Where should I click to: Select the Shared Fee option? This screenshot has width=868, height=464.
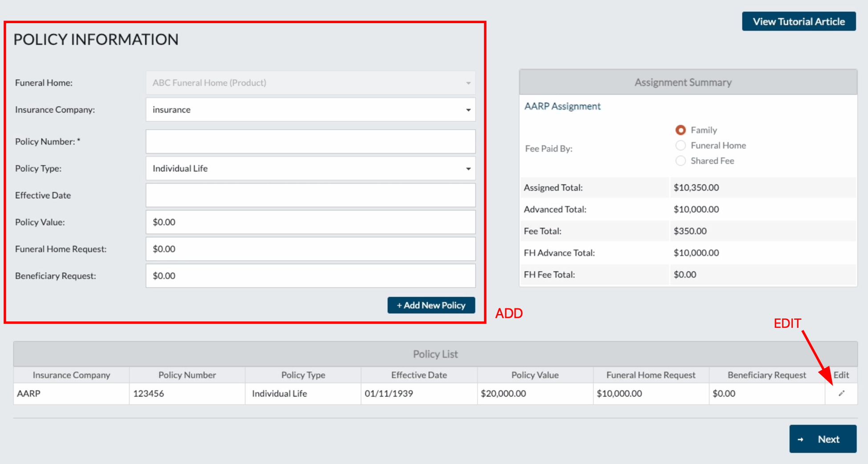pos(681,161)
